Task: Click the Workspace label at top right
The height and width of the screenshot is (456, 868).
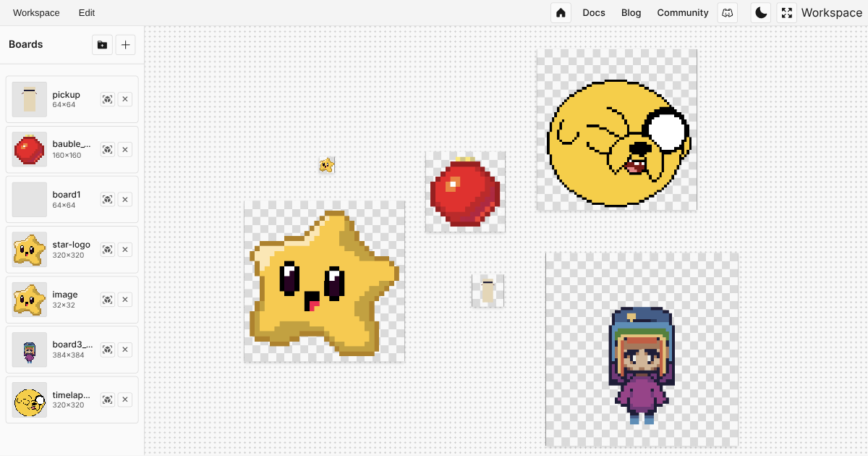Action: point(832,12)
